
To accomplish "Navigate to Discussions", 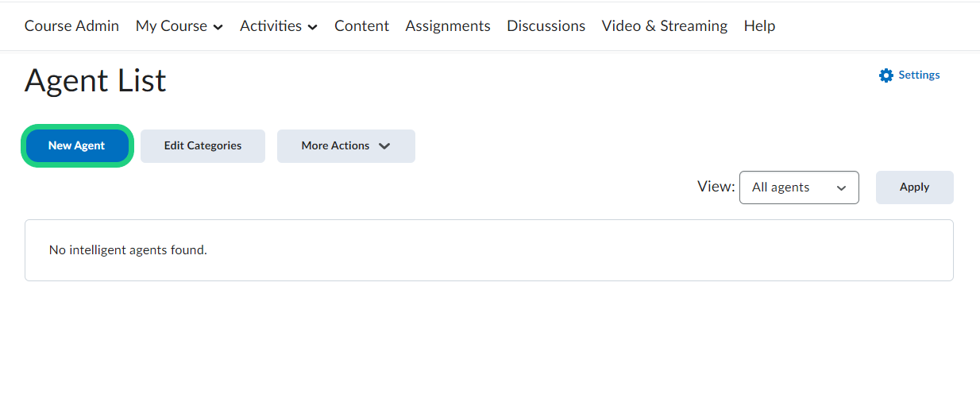I will [546, 26].
